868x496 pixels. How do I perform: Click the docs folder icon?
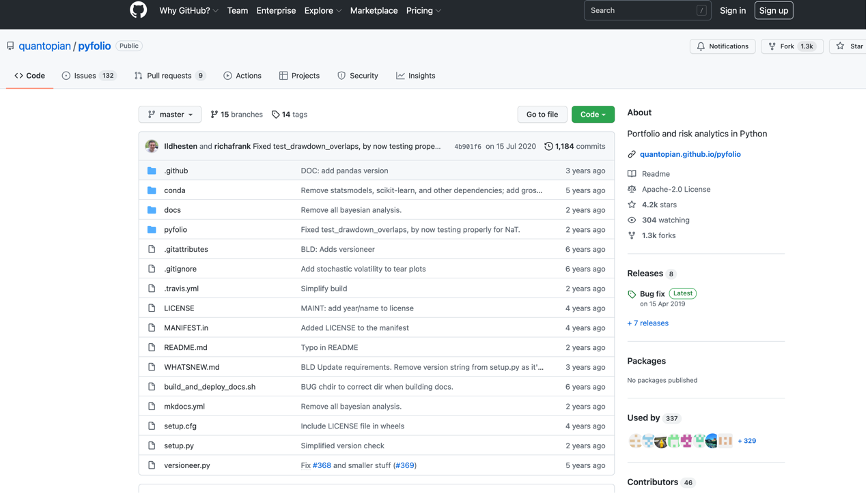[x=152, y=210]
